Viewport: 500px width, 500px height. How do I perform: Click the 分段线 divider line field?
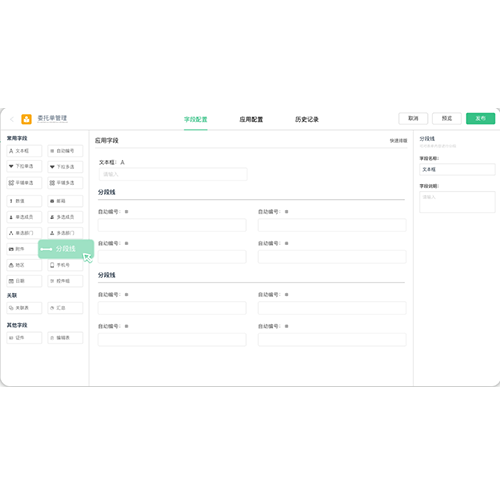pyautogui.click(x=66, y=249)
